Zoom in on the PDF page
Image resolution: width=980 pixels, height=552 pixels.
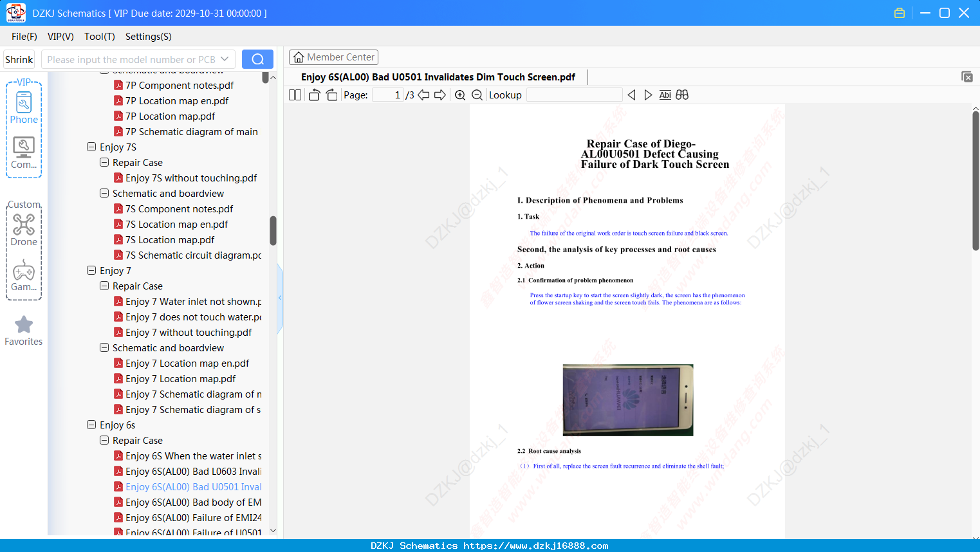tap(460, 95)
